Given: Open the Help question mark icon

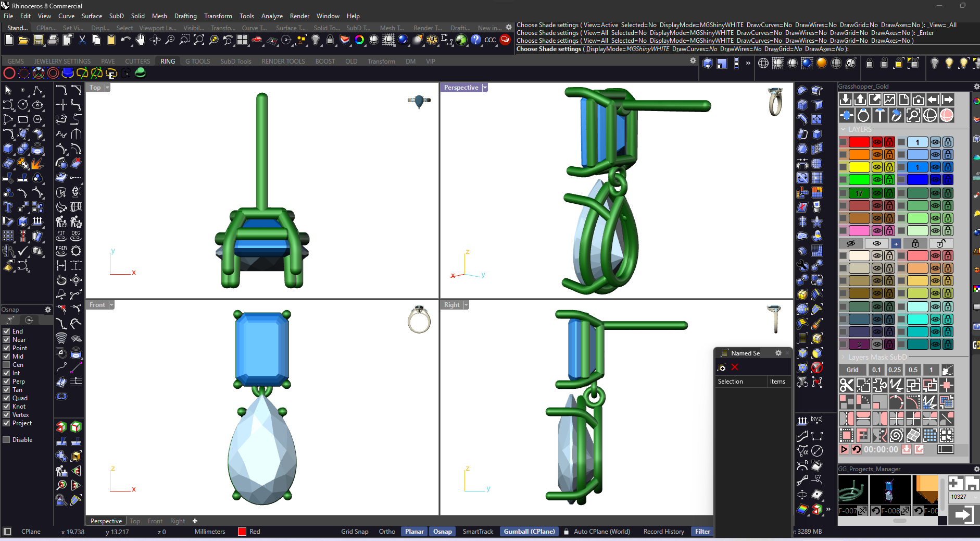Looking at the screenshot, I should click(x=476, y=40).
